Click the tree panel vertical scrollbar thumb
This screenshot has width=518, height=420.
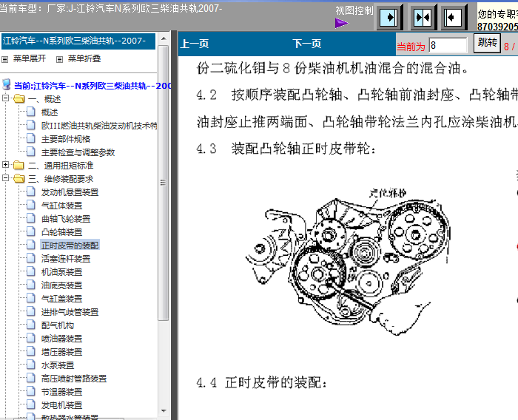coord(164,183)
